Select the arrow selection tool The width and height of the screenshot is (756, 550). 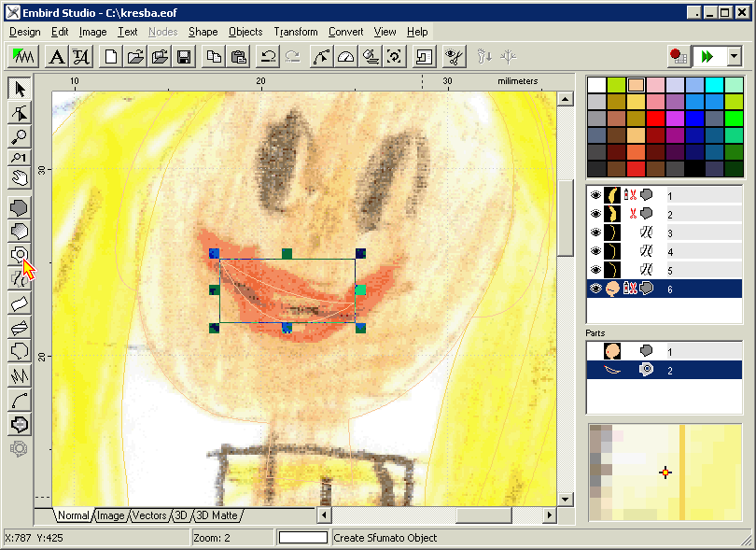coord(20,90)
